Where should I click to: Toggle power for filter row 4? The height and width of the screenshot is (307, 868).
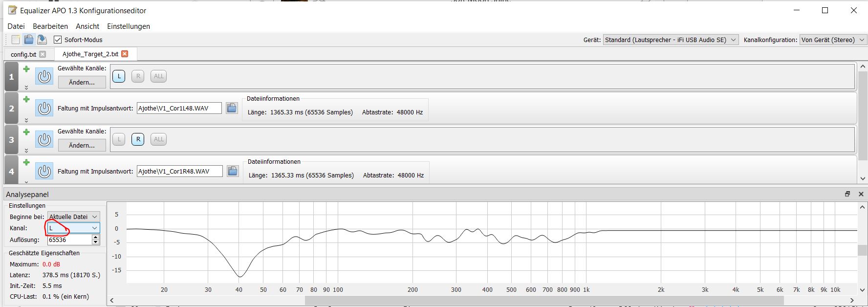tap(44, 171)
